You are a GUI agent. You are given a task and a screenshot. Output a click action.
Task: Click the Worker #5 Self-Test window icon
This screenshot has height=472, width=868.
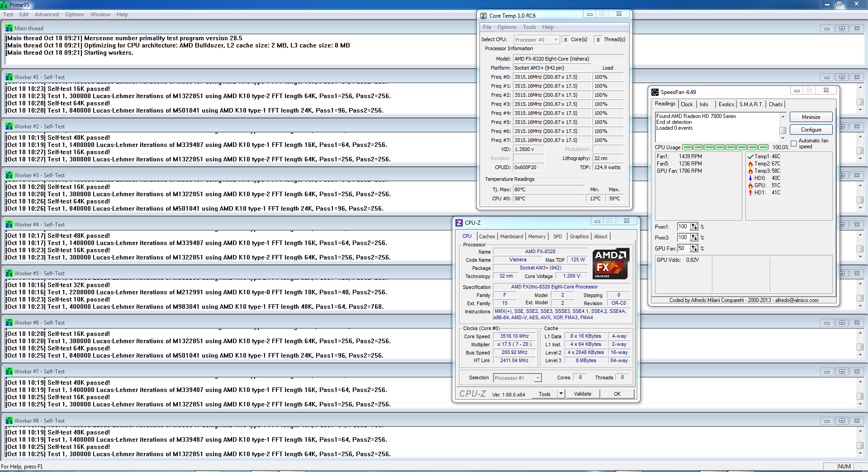tap(9, 273)
